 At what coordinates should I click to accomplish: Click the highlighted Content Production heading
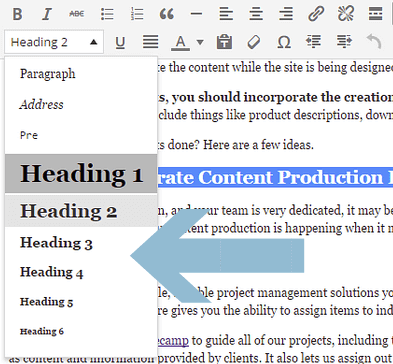tap(275, 177)
